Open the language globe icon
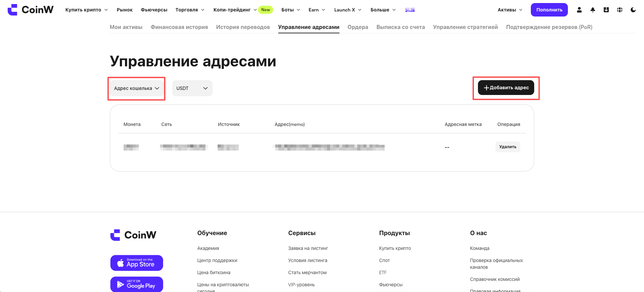Screen dimensions: 644x292 [620, 10]
